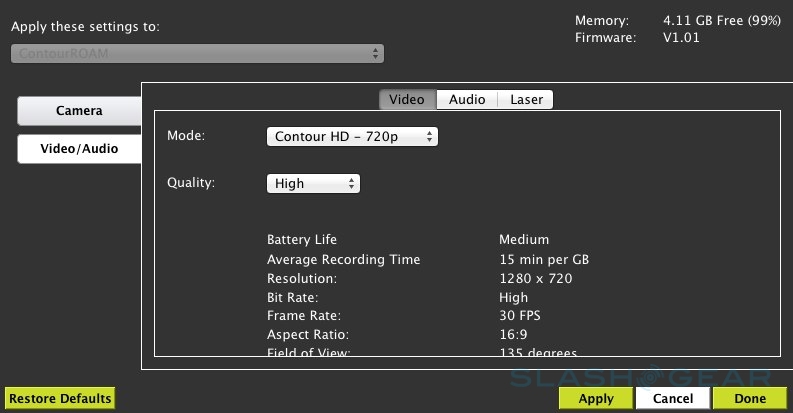Select the Video/Audio section in the sidebar
Screen dimensions: 793x413
point(79,149)
